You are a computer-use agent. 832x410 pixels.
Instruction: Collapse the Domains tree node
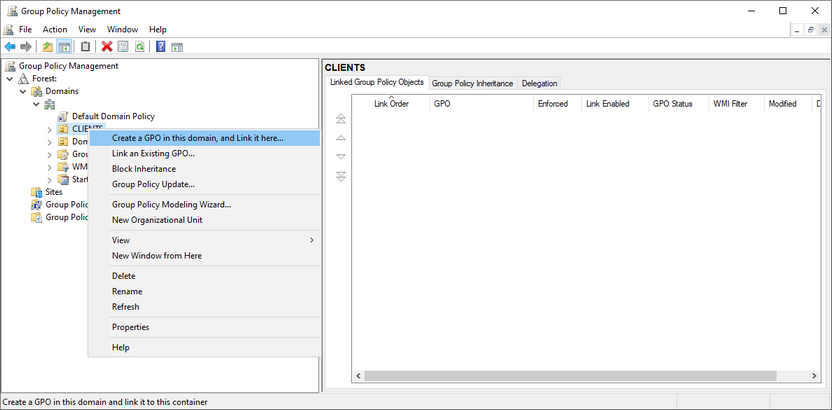pos(23,91)
